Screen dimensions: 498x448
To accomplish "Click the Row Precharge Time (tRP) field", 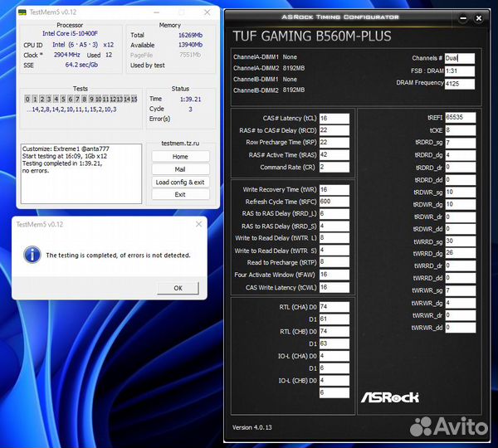I will click(334, 142).
